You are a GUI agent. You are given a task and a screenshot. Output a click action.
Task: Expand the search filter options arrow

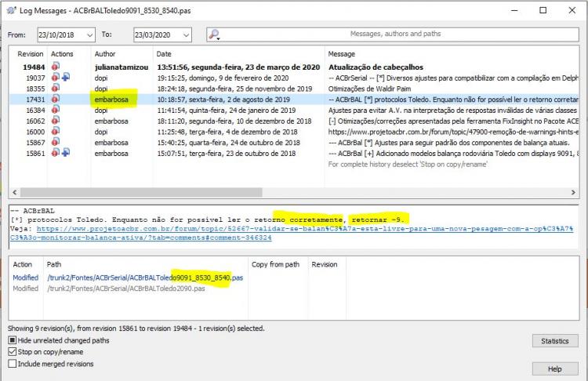pos(218,38)
